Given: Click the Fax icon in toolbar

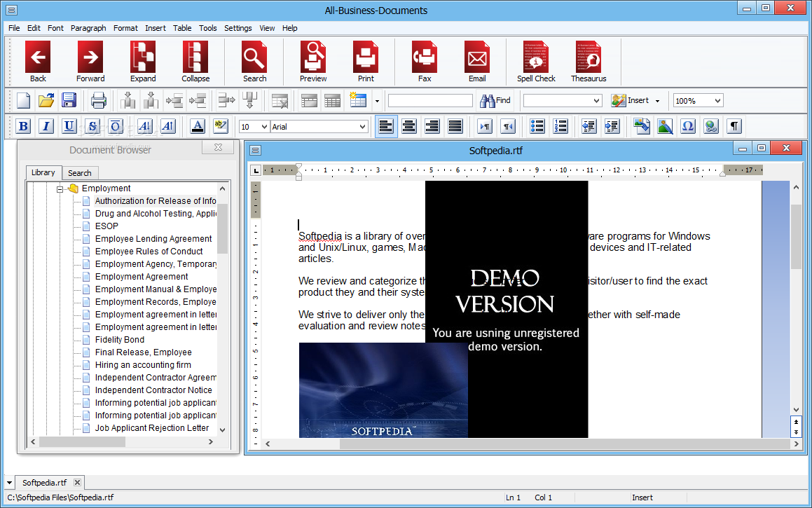Looking at the screenshot, I should click(x=425, y=57).
